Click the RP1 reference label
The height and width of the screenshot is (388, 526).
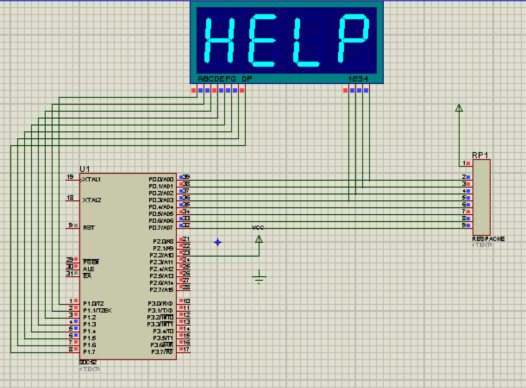coord(480,155)
